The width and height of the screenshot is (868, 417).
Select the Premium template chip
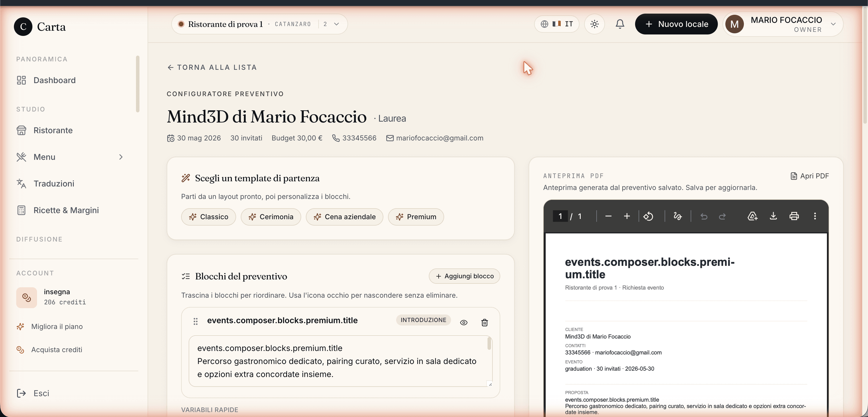click(x=416, y=217)
